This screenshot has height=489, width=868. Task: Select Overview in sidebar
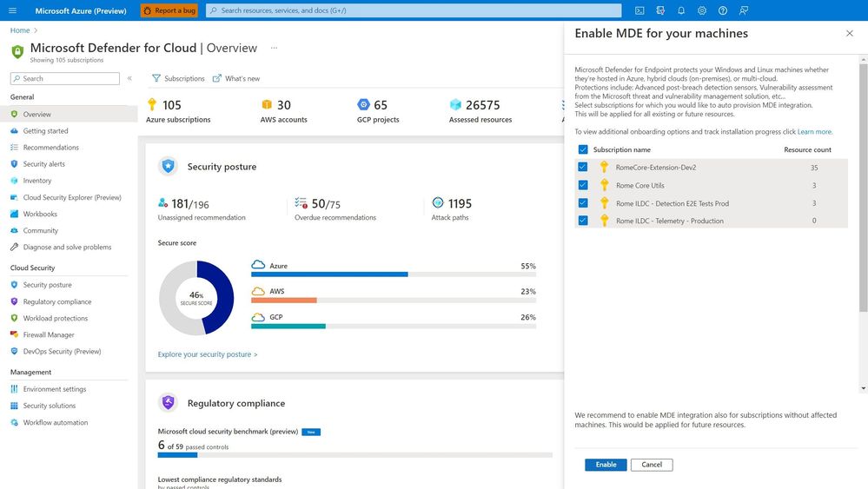(x=69, y=114)
